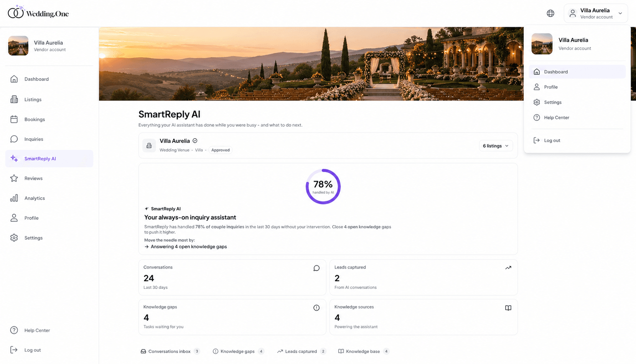The image size is (636, 364).
Task: Click the Inquiries chat bubble icon in sidebar
Action: 14,139
